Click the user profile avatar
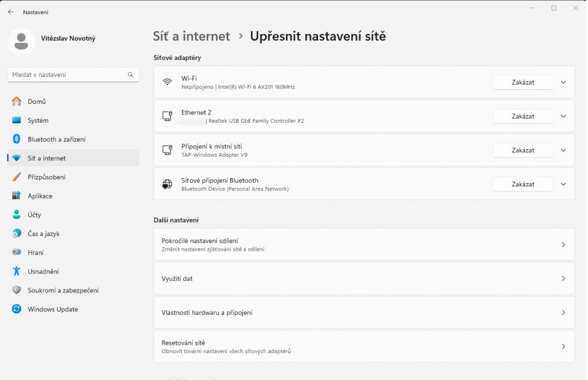 pyautogui.click(x=21, y=40)
